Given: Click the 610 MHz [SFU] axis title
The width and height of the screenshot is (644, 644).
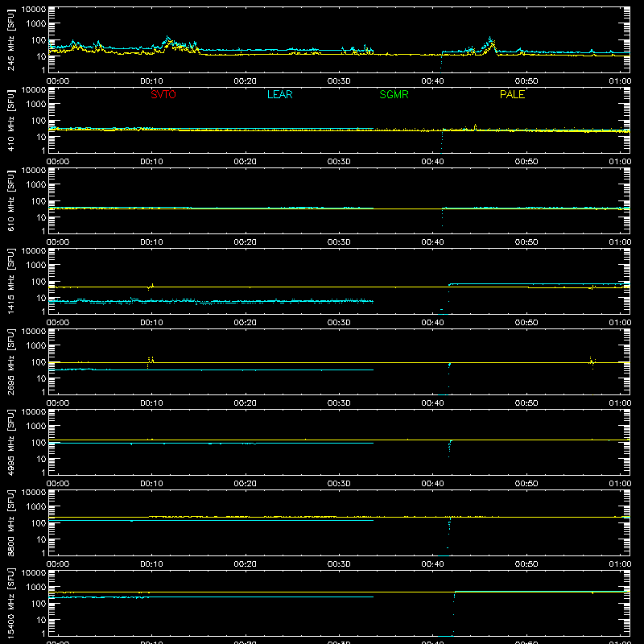Looking at the screenshot, I should [x=10, y=200].
